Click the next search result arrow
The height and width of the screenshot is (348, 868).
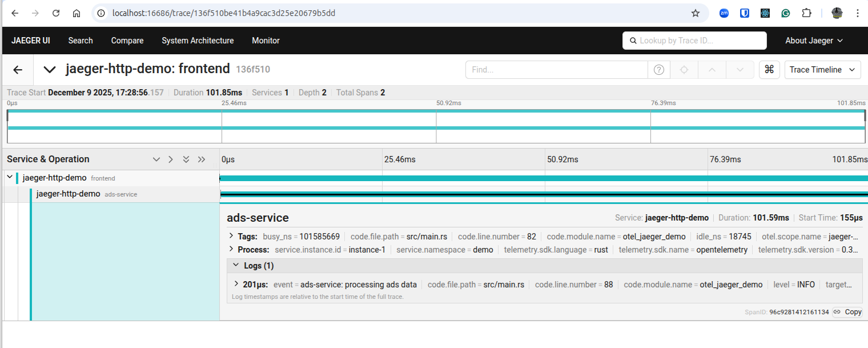740,70
